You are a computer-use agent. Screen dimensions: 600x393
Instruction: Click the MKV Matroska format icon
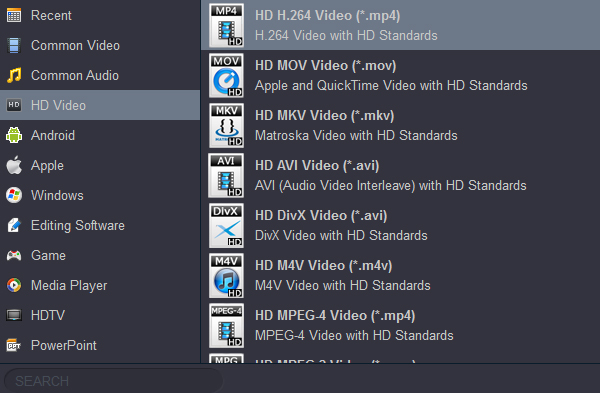point(226,126)
